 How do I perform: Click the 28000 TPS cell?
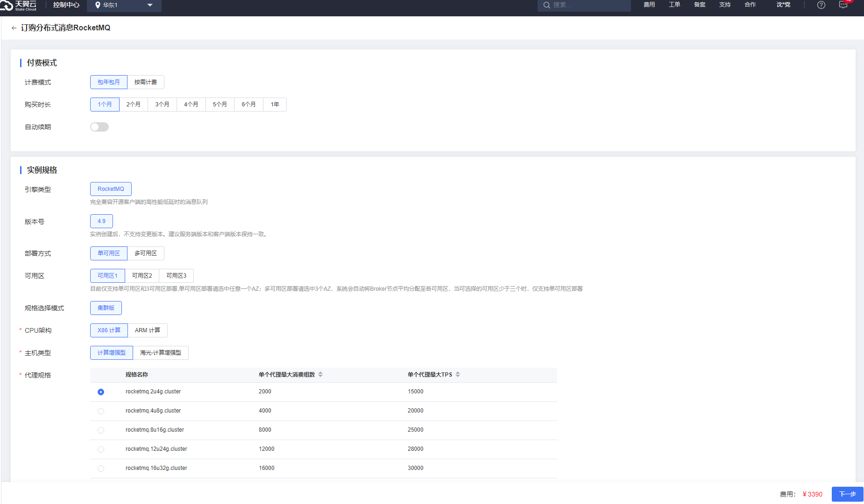pyautogui.click(x=416, y=449)
